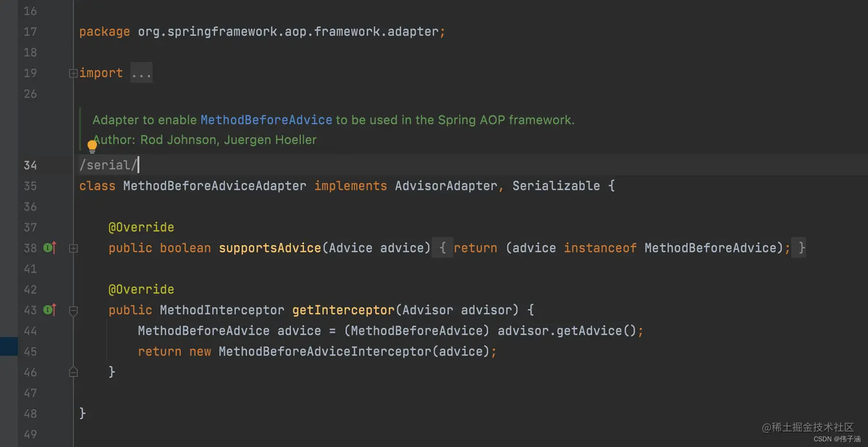Click the supportsAdvice method name
Image resolution: width=868 pixels, height=447 pixels.
[270, 248]
